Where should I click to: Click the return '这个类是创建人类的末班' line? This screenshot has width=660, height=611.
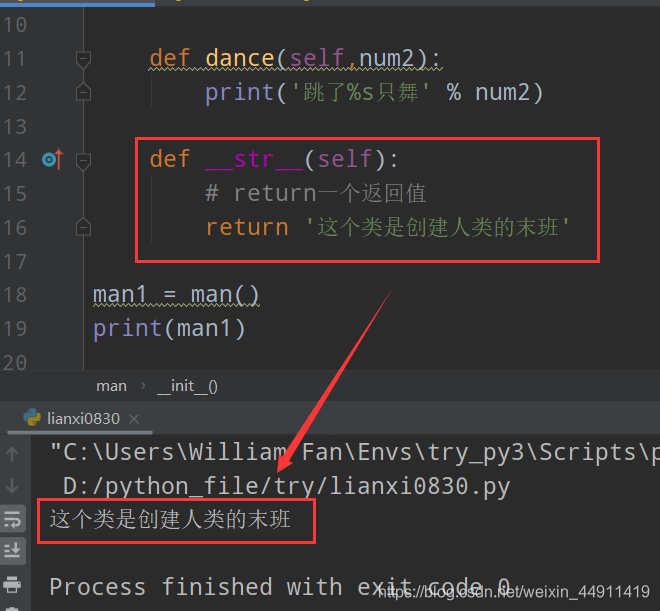pos(387,227)
